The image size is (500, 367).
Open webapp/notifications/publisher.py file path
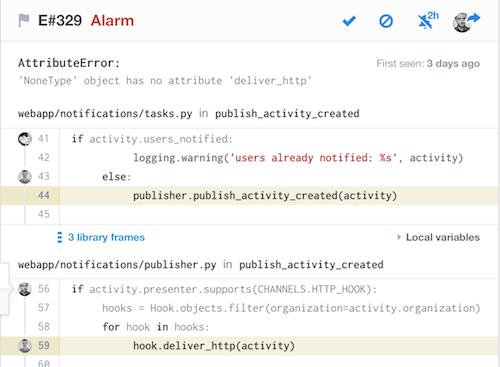117,265
